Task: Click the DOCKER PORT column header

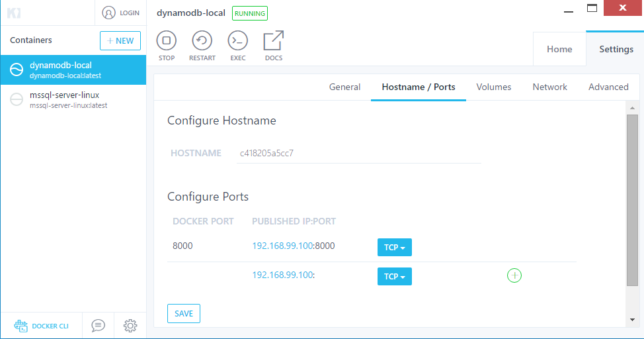Action: (203, 221)
